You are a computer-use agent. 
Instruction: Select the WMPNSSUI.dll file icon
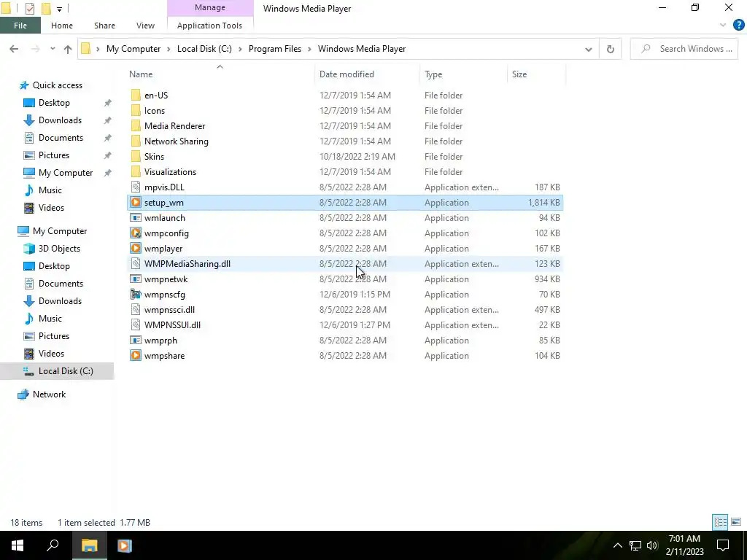click(136, 324)
